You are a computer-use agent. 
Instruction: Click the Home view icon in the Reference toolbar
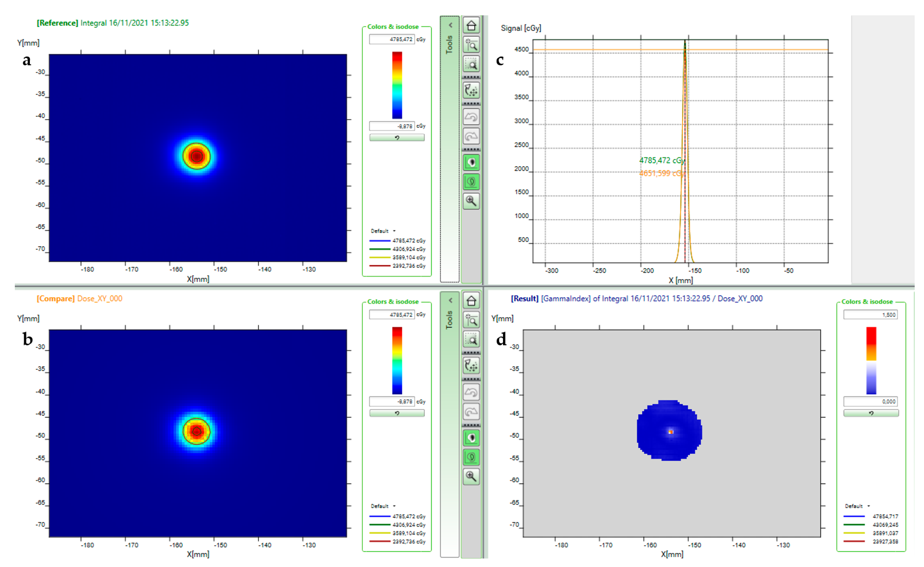tap(471, 26)
